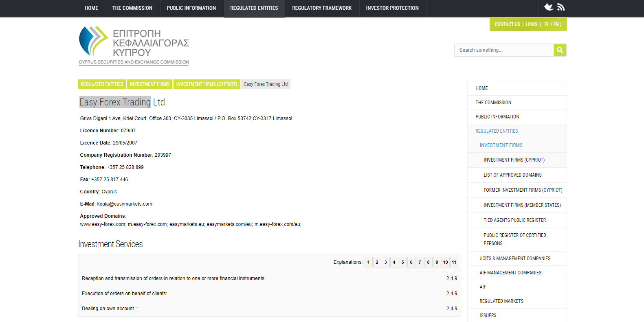The width and height of the screenshot is (644, 322).
Task: Open Tied Agents Public Register sidebar item
Action: click(x=517, y=220)
